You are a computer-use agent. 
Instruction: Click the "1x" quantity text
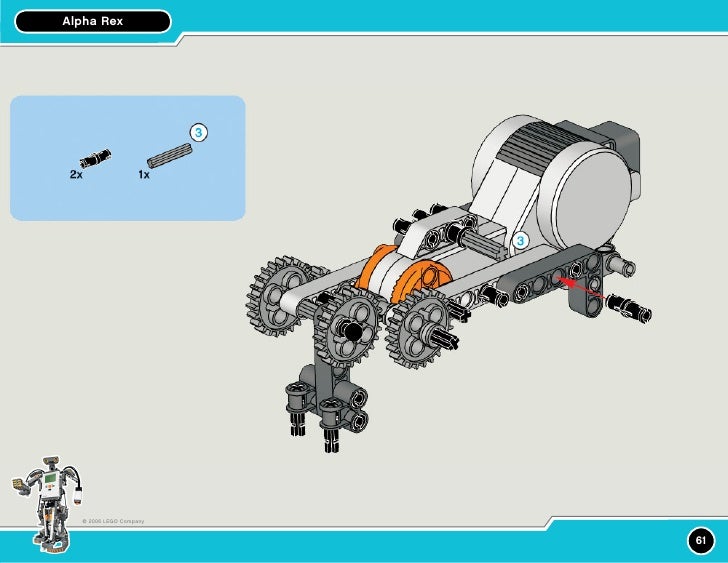pos(144,175)
